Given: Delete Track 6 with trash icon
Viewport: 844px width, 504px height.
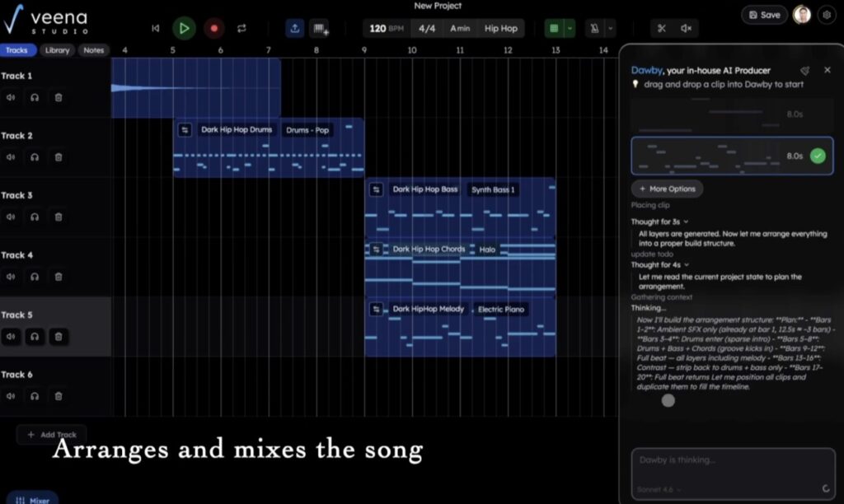Looking at the screenshot, I should (x=59, y=396).
